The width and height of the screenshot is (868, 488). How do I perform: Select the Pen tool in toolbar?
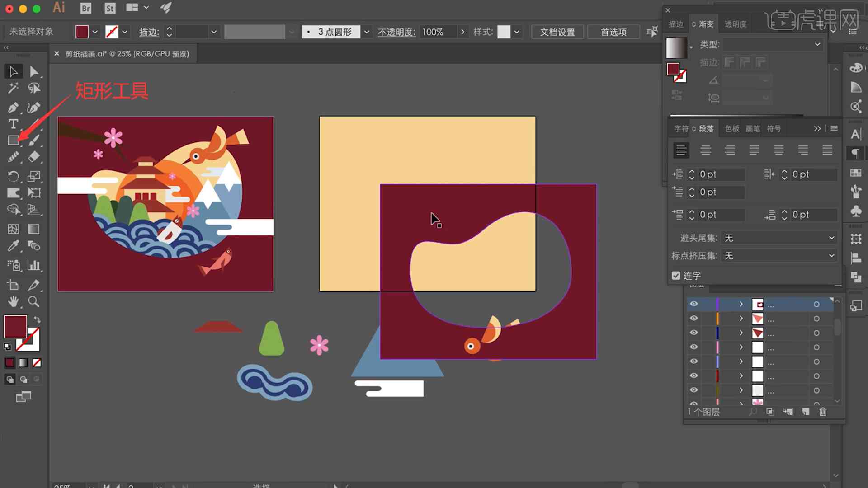13,106
